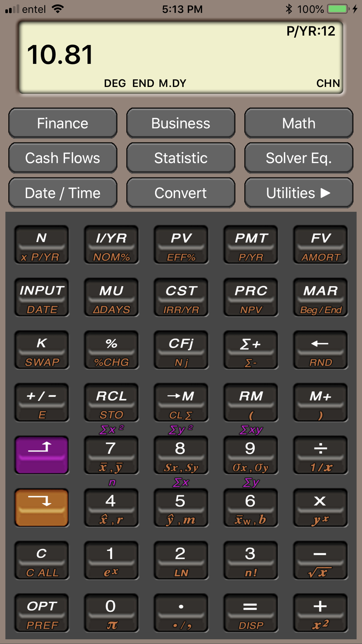Tap the digit 5 key
The width and height of the screenshot is (362, 644).
(181, 507)
